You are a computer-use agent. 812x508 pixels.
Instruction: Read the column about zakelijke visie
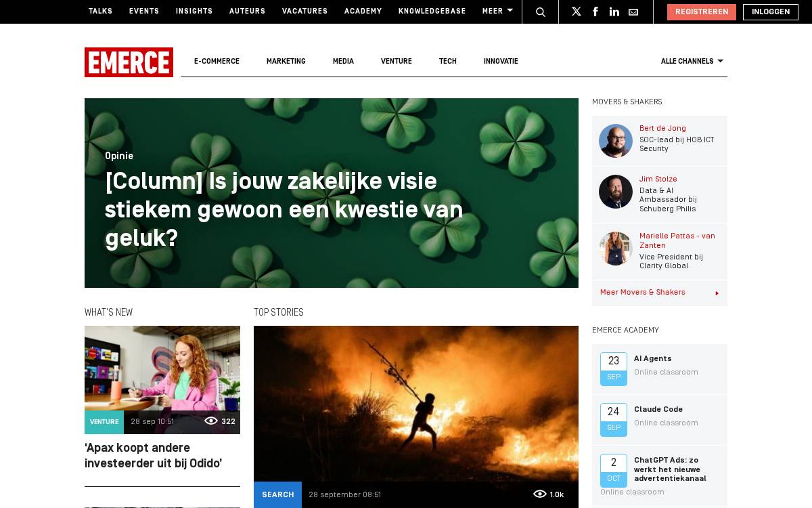(x=284, y=209)
